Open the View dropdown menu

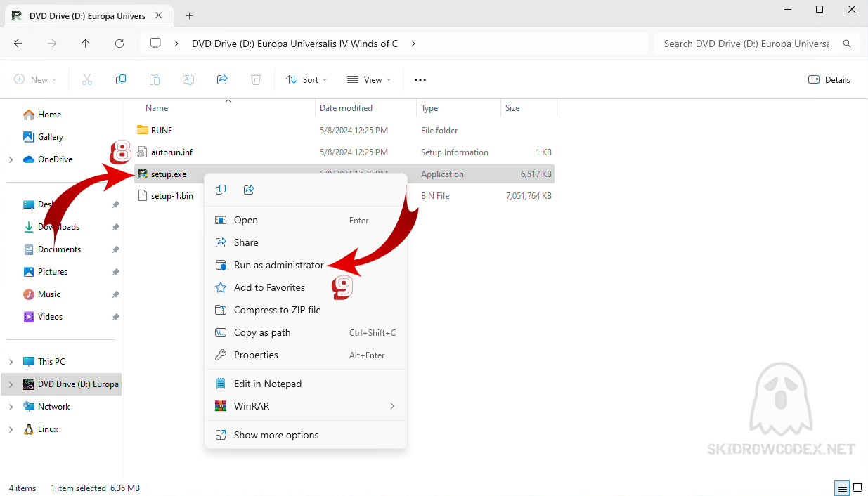(x=369, y=79)
